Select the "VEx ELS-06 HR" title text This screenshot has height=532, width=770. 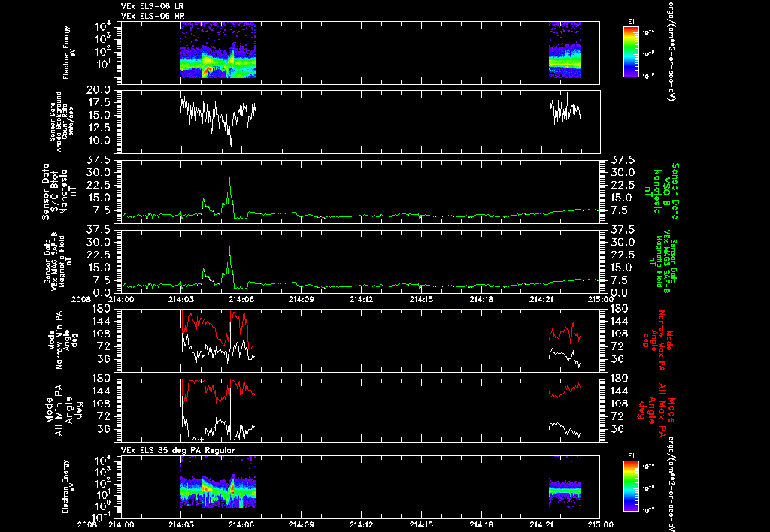click(x=152, y=17)
